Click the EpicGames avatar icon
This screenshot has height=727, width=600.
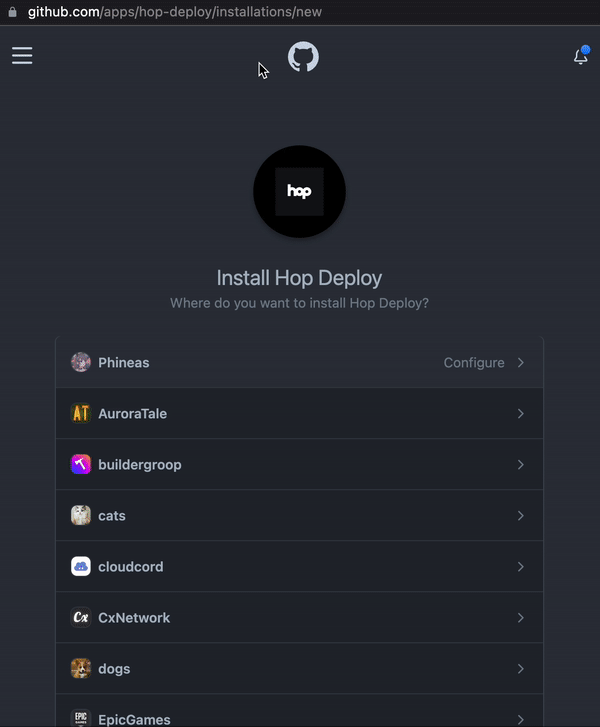(x=81, y=718)
